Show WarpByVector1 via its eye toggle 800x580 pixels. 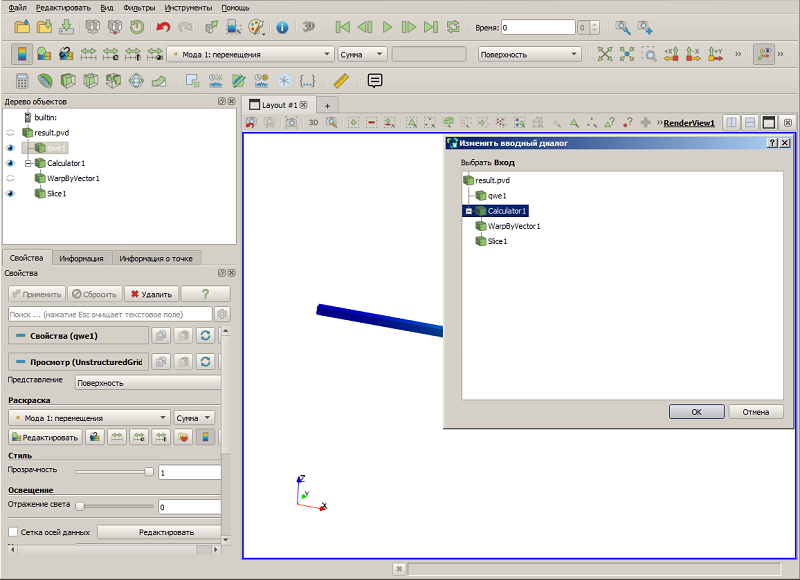click(10, 179)
